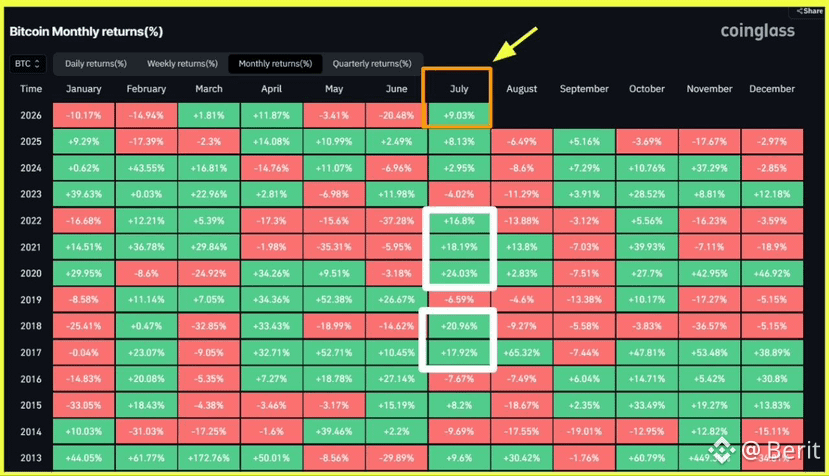Screen dimensions: 829x476
Task: Select the 2016 row label
Action: click(x=31, y=379)
